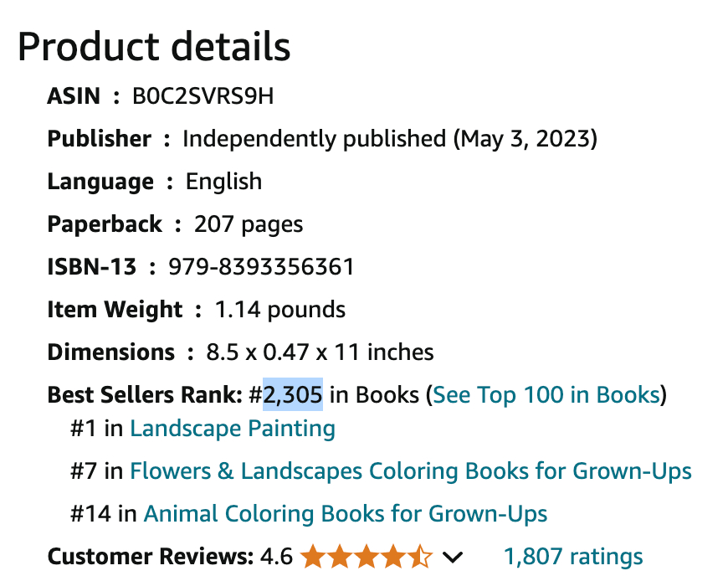Click the ISBN-13 number 979-8393356361
This screenshot has height=581, width=728.
point(261,267)
